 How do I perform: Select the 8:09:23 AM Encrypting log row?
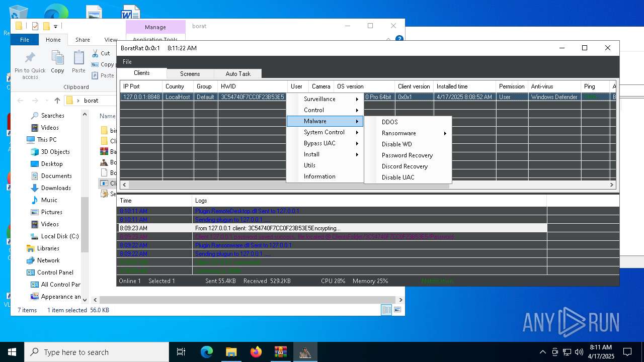(332, 228)
